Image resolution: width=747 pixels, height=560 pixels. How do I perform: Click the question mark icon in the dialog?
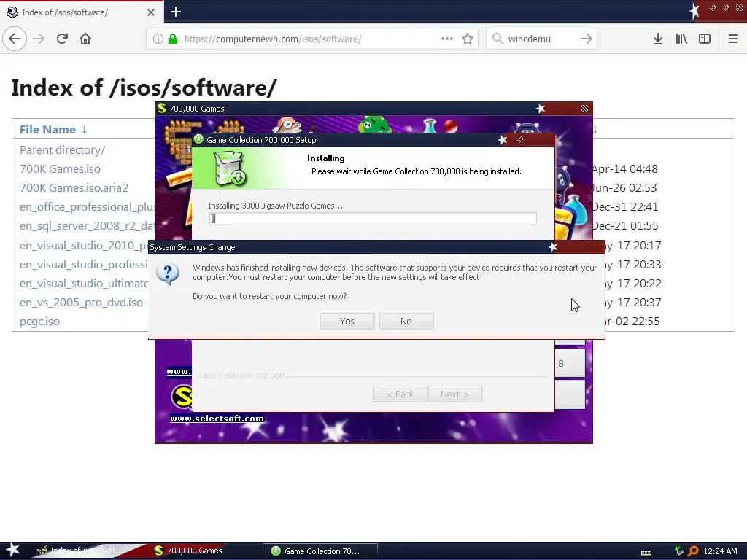[169, 274]
